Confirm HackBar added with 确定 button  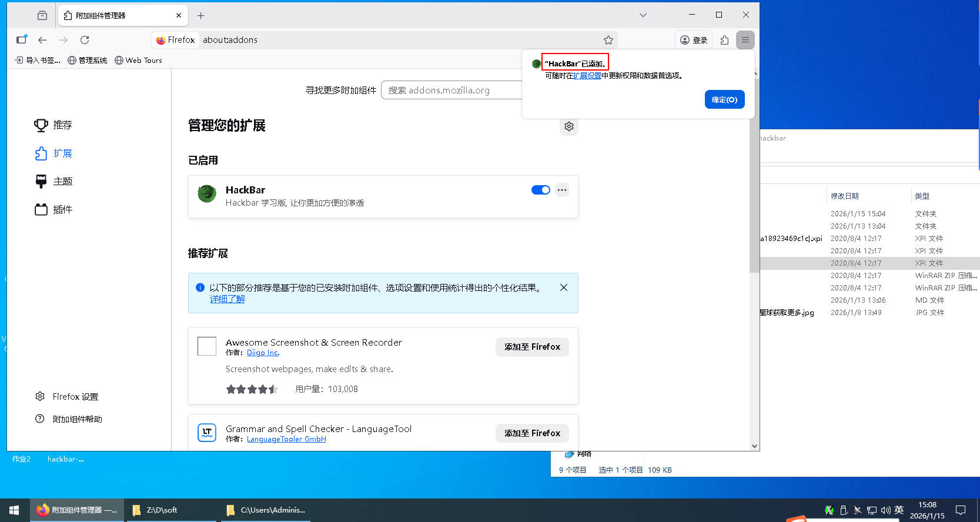724,100
